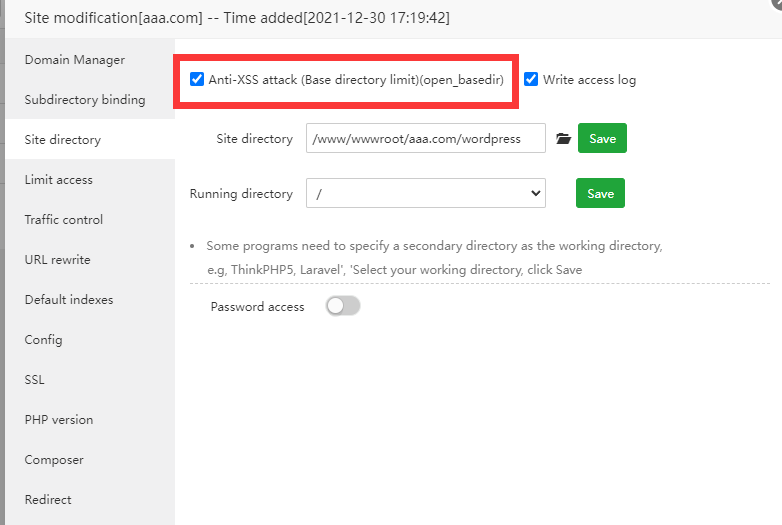This screenshot has width=782, height=525.
Task: Open the PHP version tab
Action: 59,420
